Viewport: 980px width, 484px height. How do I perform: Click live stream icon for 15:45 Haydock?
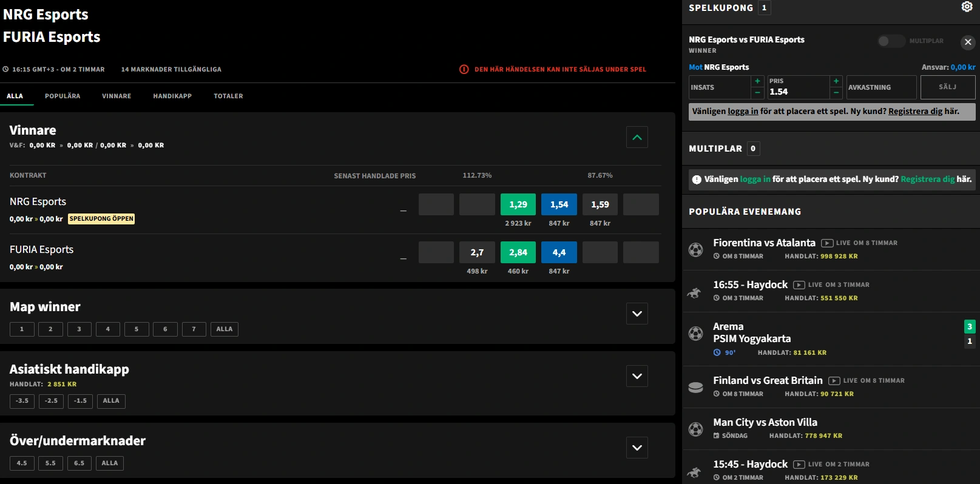click(x=799, y=465)
